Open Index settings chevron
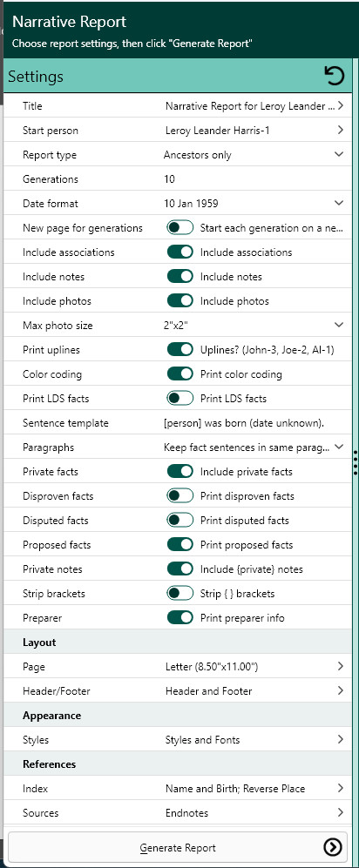359x868 pixels. click(x=340, y=788)
